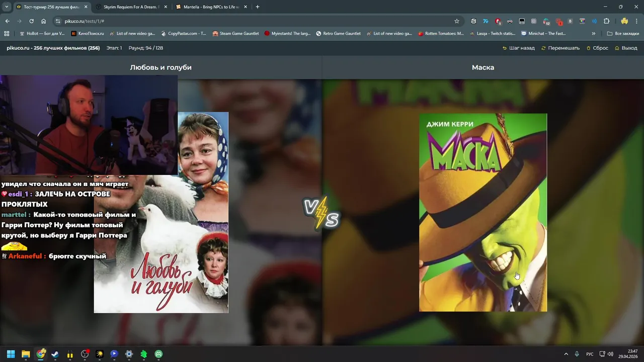Open the Minichat bookmark
The image size is (644, 362).
tap(544, 34)
